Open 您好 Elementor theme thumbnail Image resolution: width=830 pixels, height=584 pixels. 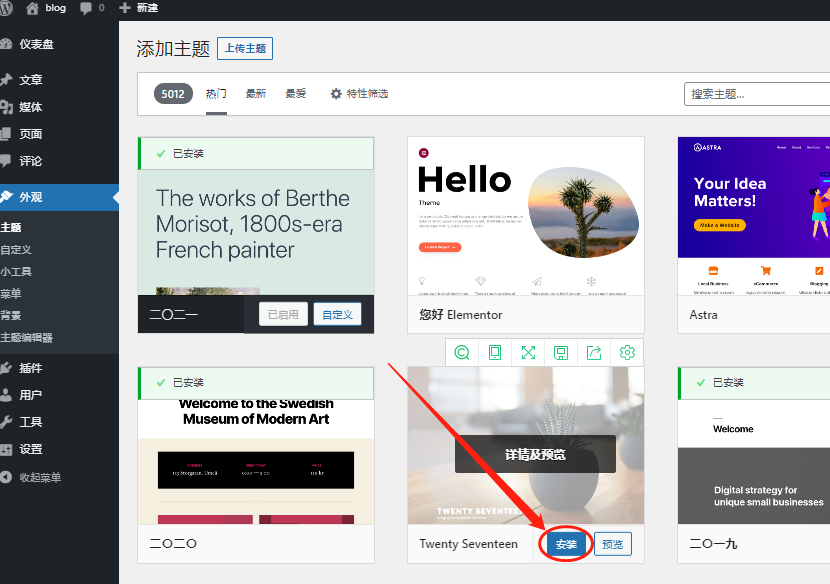(x=526, y=216)
